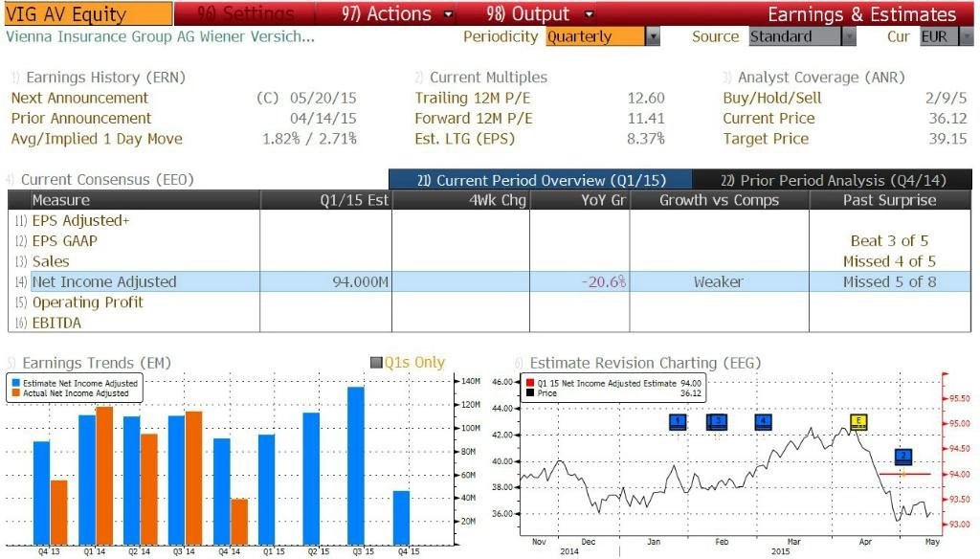Click the Avg/Implied move 1.82% / 2.71%
The width and height of the screenshot is (980, 559).
pos(309,139)
